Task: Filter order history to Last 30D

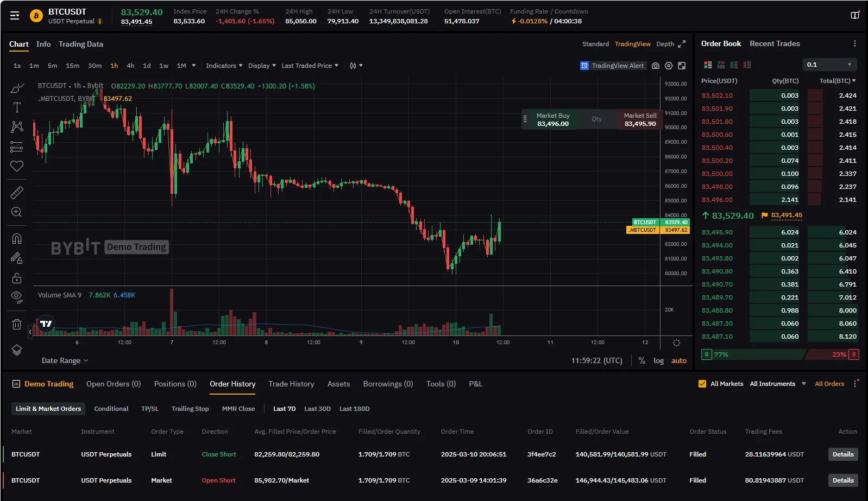Action: (317, 409)
